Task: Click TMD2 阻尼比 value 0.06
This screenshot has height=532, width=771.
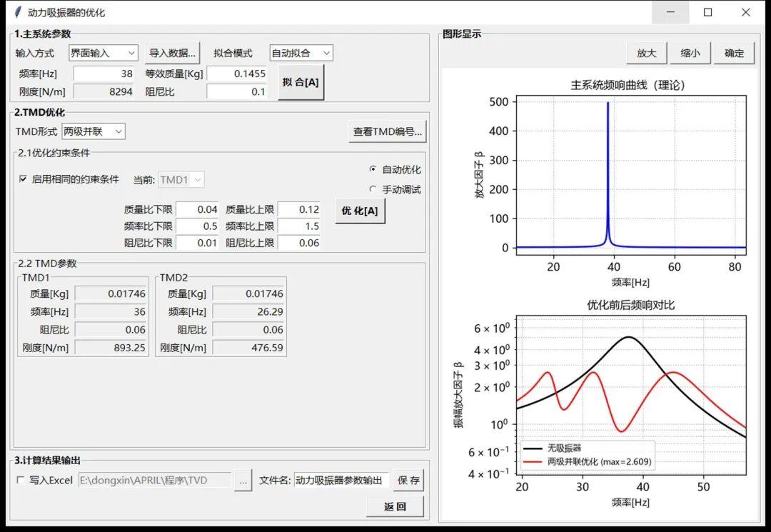Action: 249,330
